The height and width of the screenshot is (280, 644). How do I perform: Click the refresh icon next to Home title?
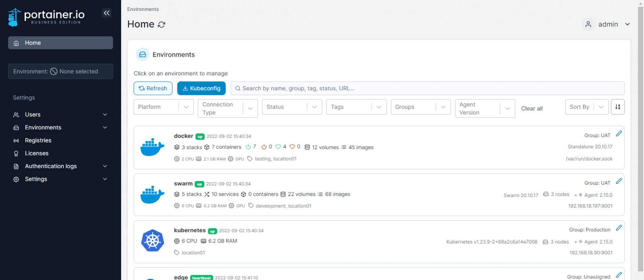(x=162, y=25)
